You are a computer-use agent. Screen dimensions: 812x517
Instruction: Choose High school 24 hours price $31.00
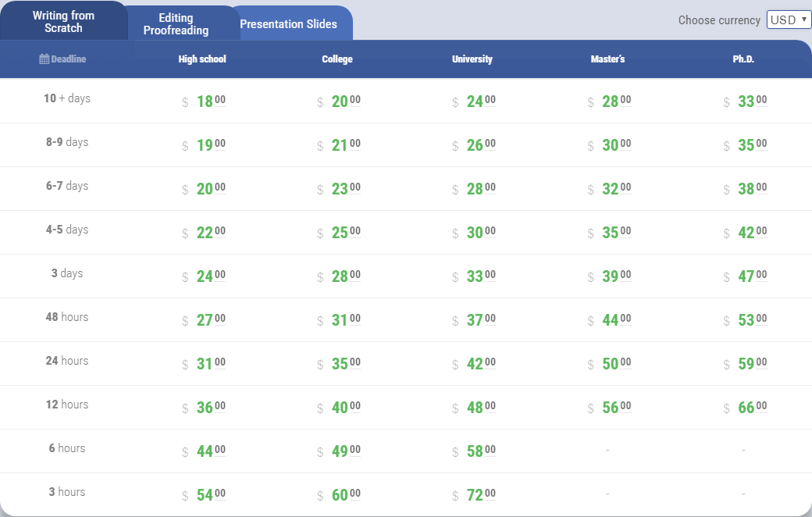click(204, 363)
